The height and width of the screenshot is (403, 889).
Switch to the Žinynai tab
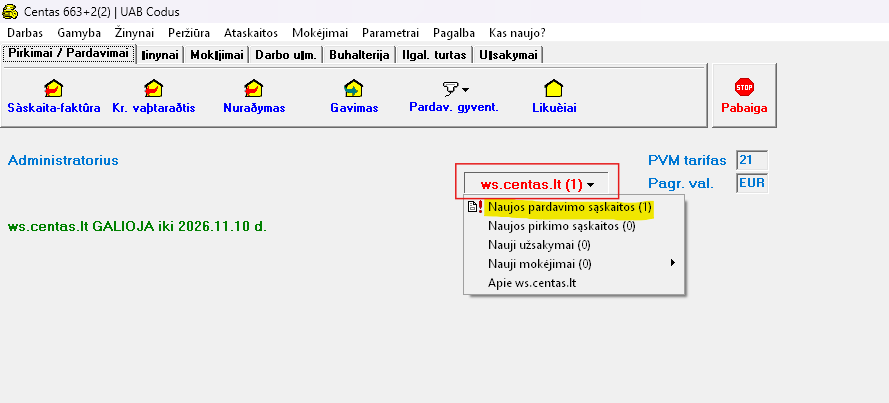[160, 55]
